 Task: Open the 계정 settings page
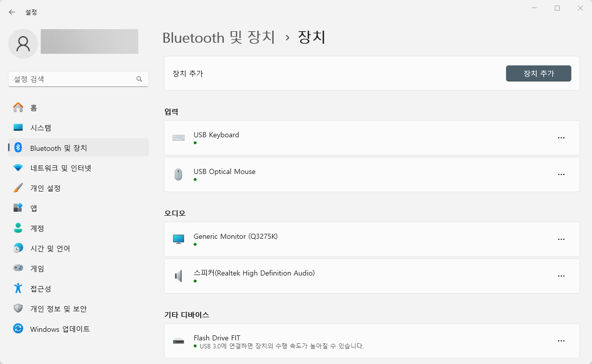[78, 228]
